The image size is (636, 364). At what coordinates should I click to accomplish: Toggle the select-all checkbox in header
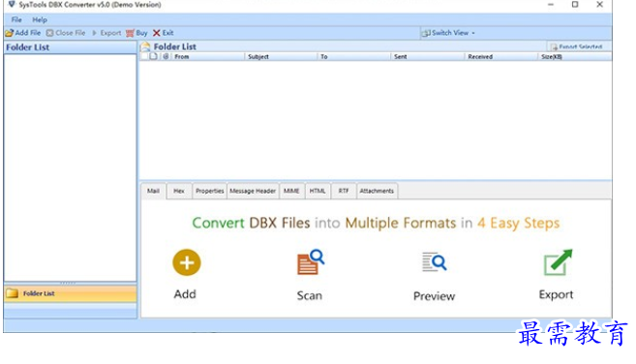click(144, 56)
